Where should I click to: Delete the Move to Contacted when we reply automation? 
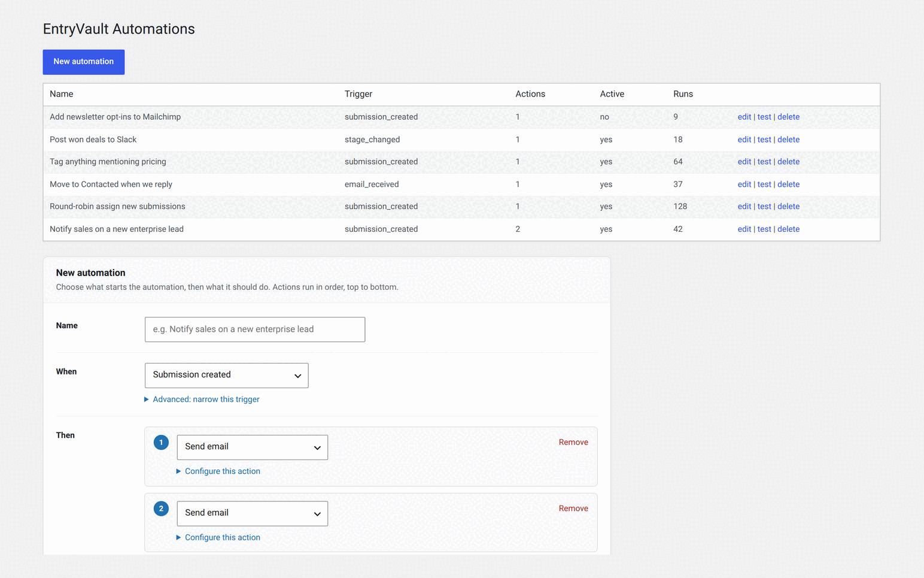[788, 184]
